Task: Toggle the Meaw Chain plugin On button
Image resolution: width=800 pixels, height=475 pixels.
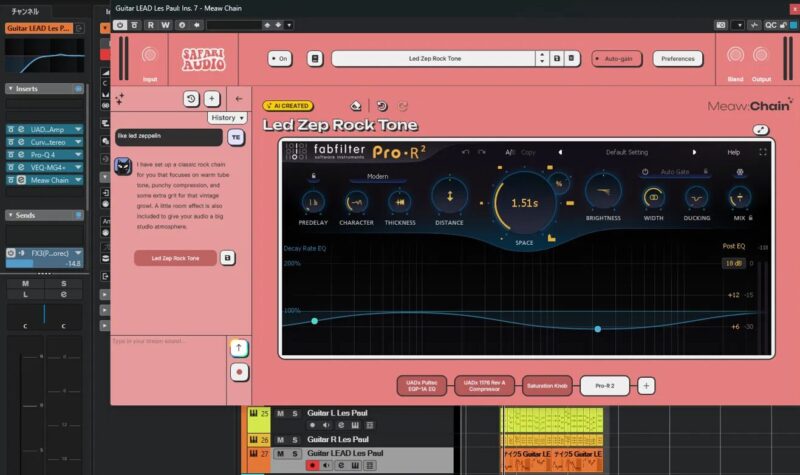Action: tap(280, 59)
